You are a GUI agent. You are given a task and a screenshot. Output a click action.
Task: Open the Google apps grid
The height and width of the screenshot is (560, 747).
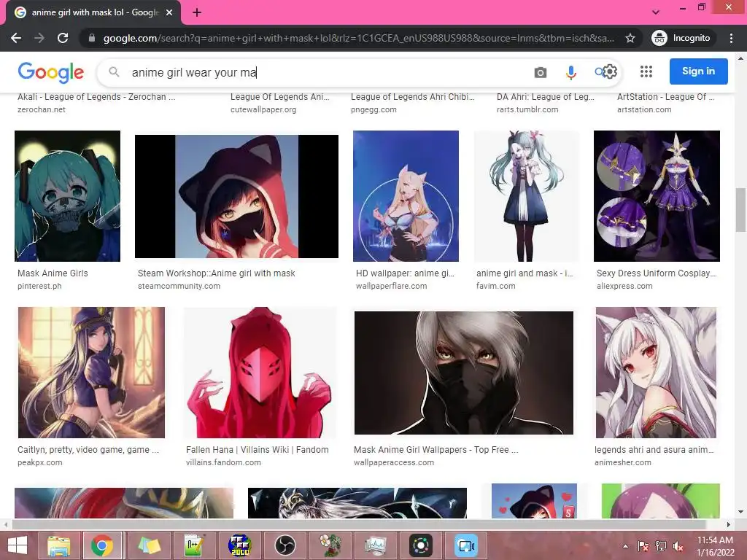(646, 71)
